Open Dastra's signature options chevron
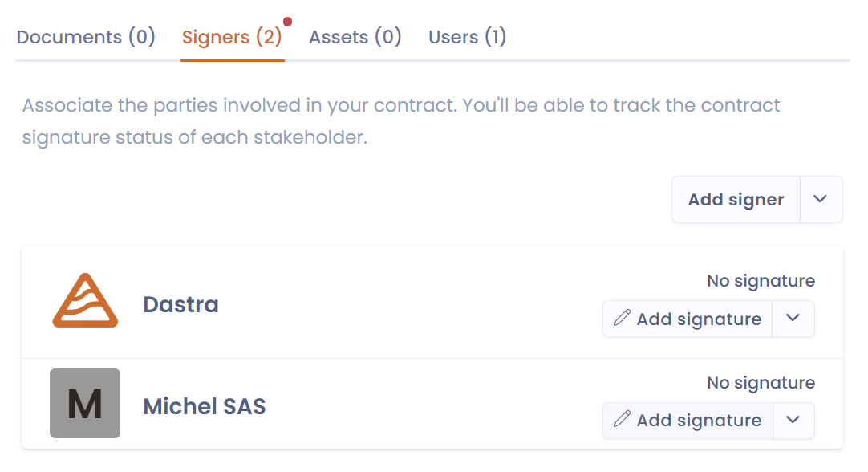868x472 pixels. pyautogui.click(x=793, y=318)
